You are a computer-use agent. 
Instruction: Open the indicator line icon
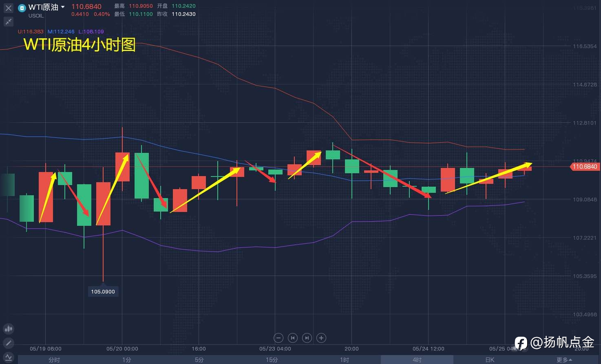pyautogui.click(x=9, y=357)
